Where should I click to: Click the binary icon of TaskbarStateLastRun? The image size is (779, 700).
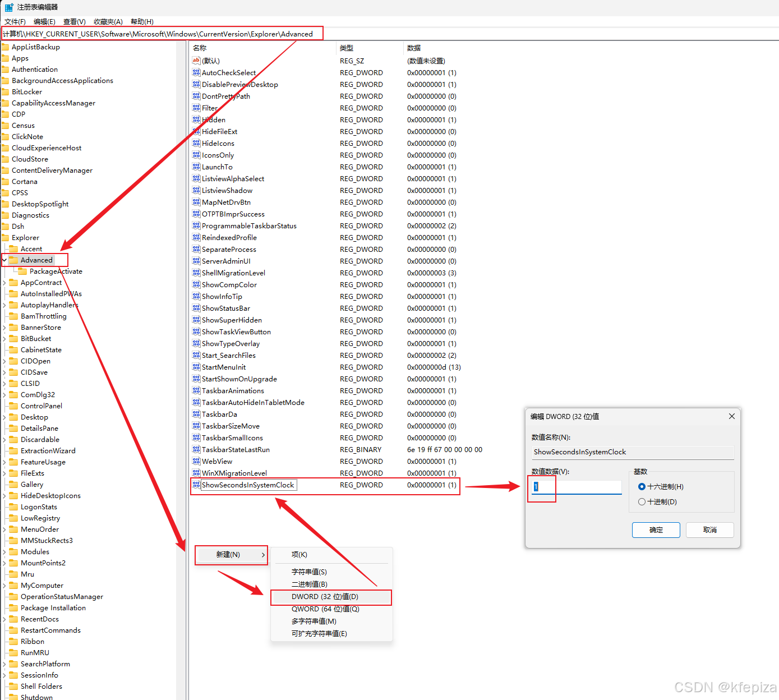(196, 449)
